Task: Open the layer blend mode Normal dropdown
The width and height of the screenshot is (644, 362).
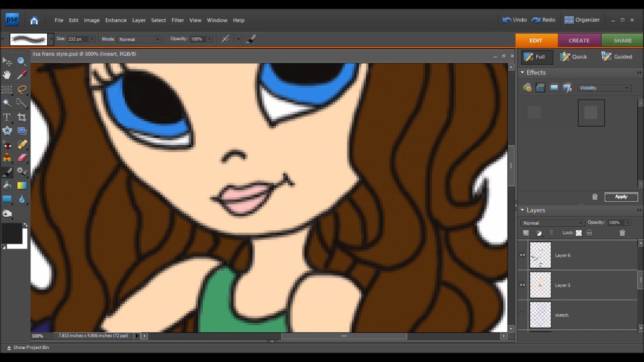Action: 552,223
